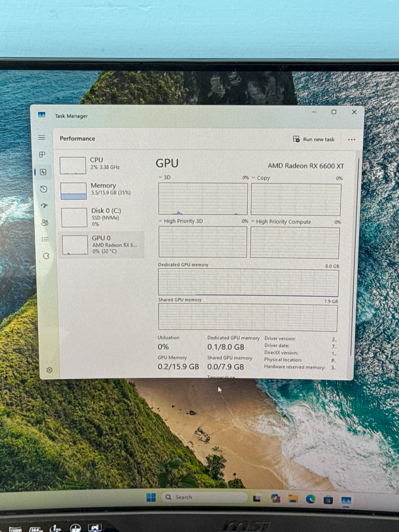Change High Priority Compute engine dropdown
This screenshot has width=399, height=532.
point(281,222)
